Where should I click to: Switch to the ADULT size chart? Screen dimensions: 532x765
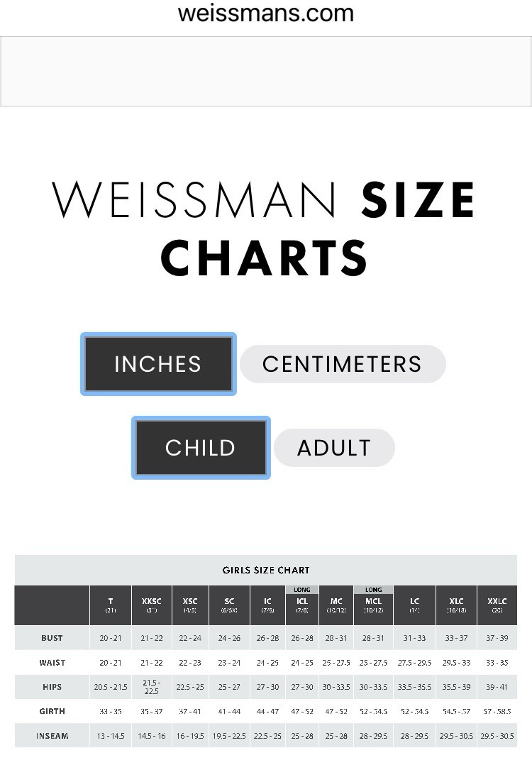point(334,448)
